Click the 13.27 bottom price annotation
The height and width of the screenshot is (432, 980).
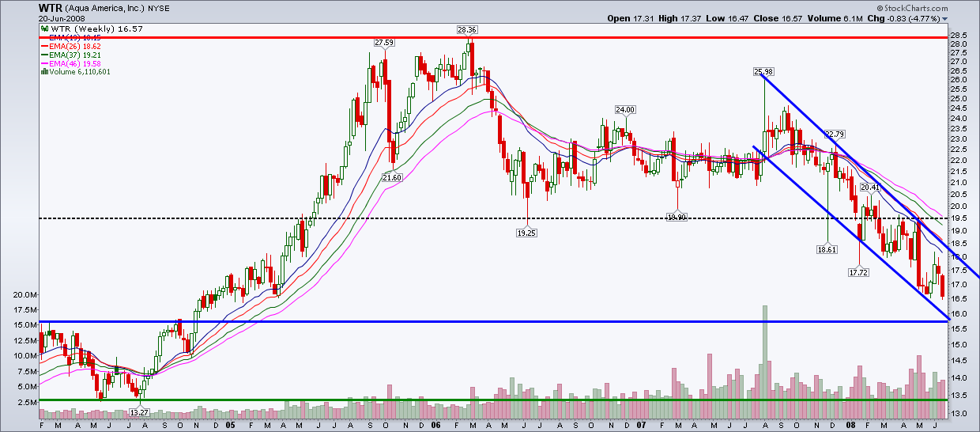click(140, 412)
